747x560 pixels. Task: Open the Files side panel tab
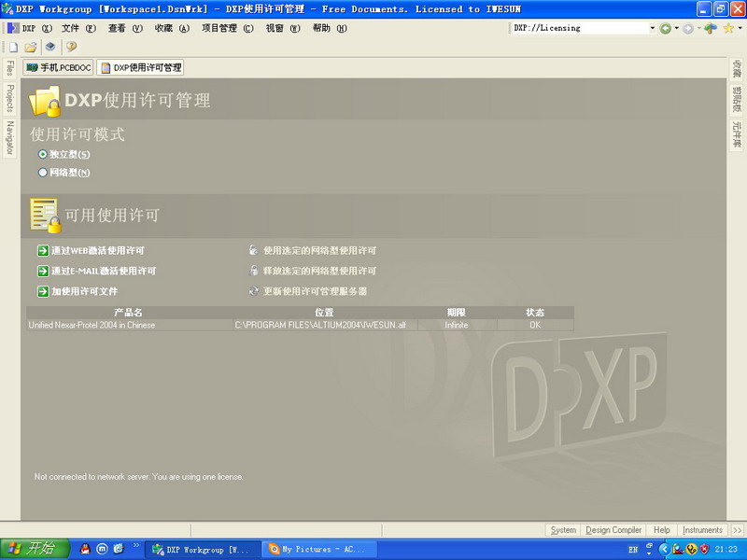(9, 68)
